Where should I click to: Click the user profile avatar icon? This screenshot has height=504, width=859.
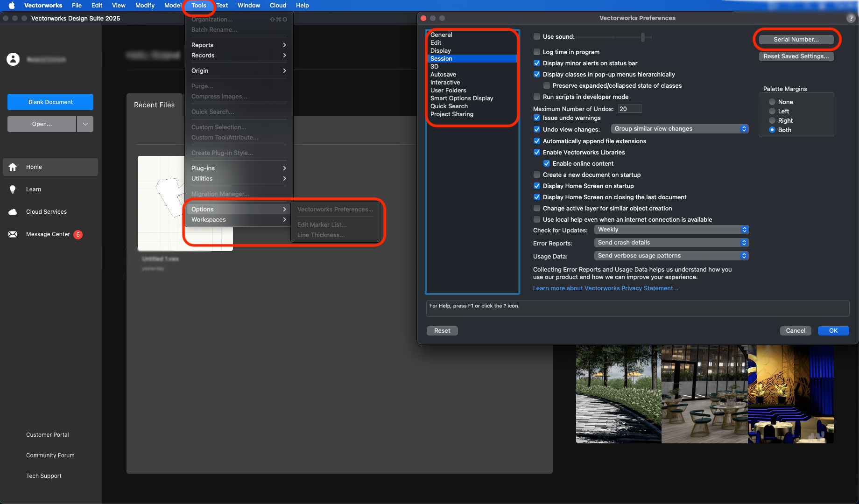tap(13, 59)
